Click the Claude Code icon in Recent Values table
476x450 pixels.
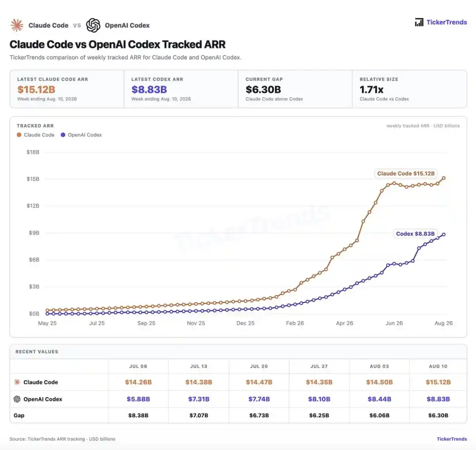[x=17, y=382]
